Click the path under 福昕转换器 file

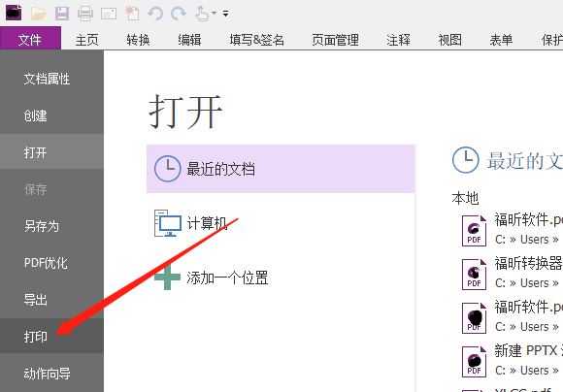point(527,283)
